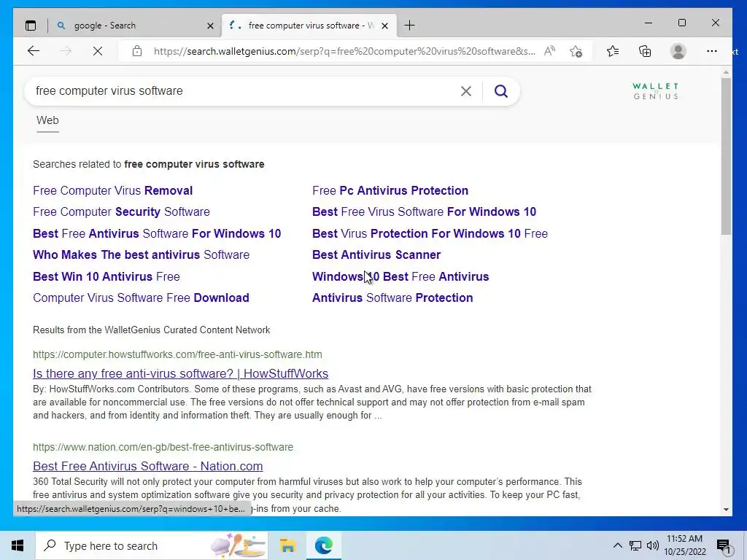The height and width of the screenshot is (560, 747).
Task: Open Windows 10 Best Free Antivirus link
Action: [400, 276]
